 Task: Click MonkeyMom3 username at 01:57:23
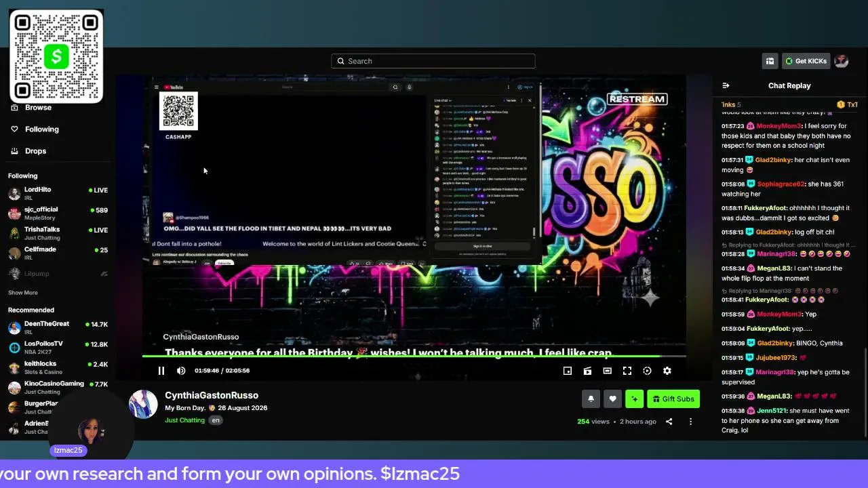779,126
